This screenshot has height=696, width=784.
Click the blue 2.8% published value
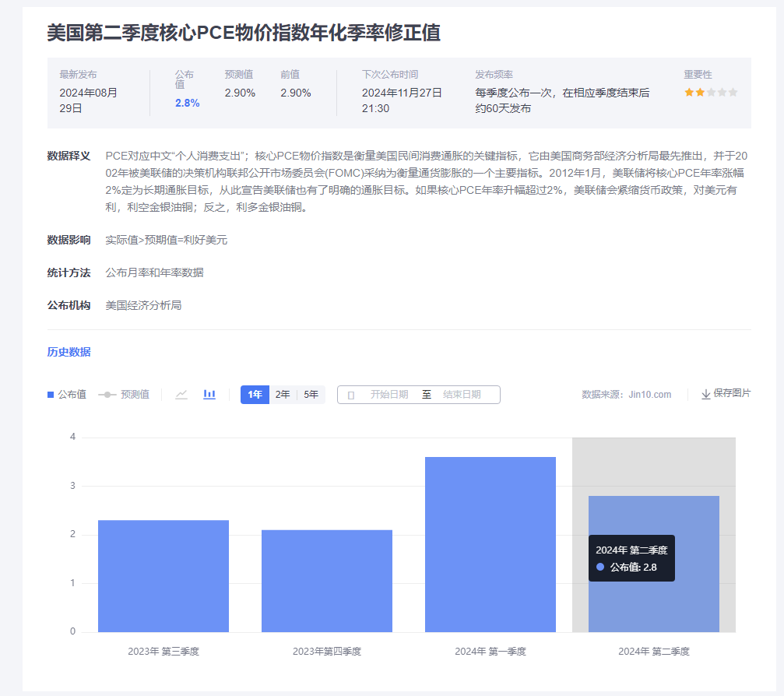187,103
